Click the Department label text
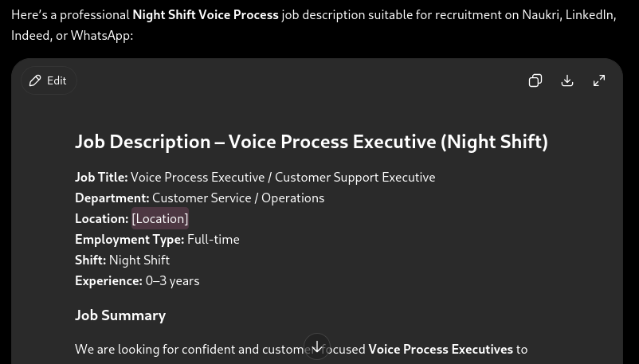Viewport: 639px width, 364px height. click(x=112, y=198)
